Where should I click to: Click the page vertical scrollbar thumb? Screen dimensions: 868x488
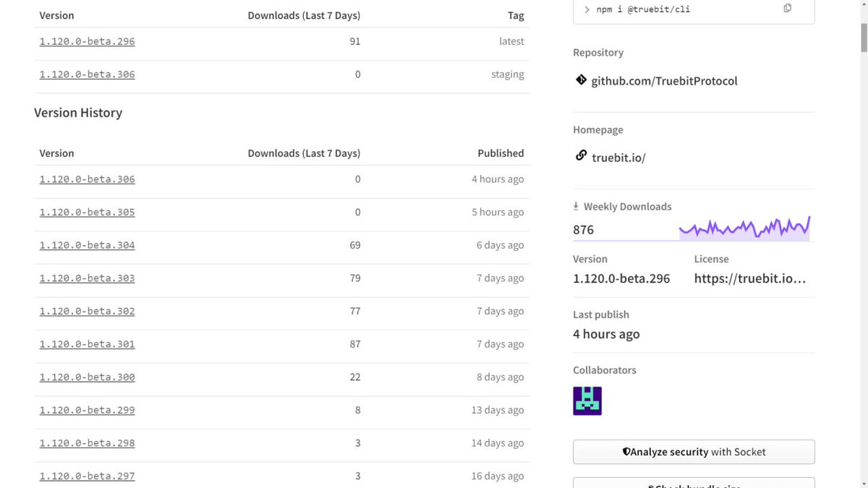[x=863, y=29]
